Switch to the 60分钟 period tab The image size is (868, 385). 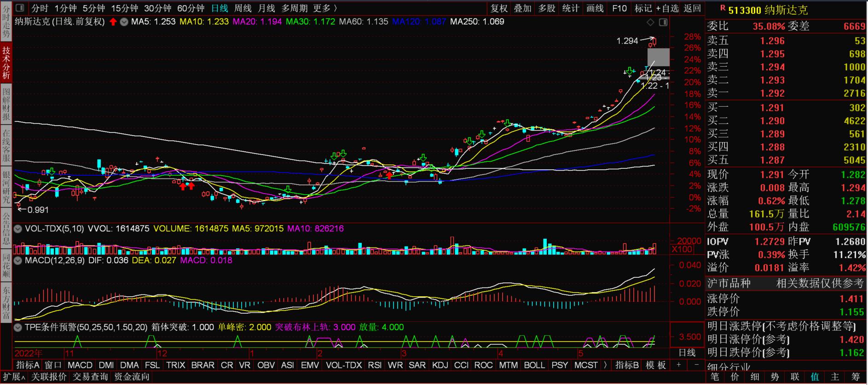191,8
